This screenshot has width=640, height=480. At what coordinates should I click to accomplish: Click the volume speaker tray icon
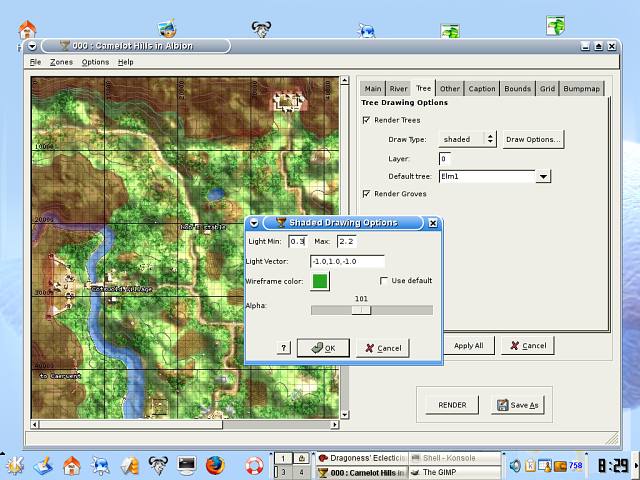click(516, 465)
